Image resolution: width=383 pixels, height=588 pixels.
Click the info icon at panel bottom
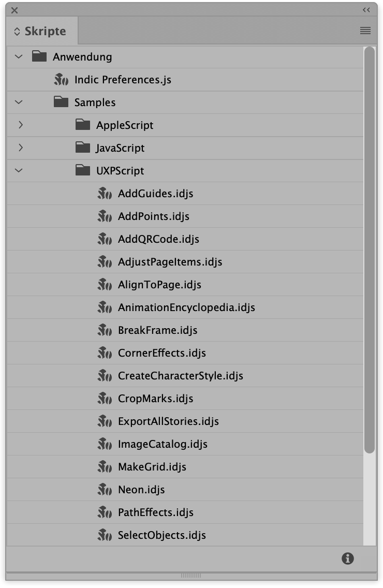point(348,558)
